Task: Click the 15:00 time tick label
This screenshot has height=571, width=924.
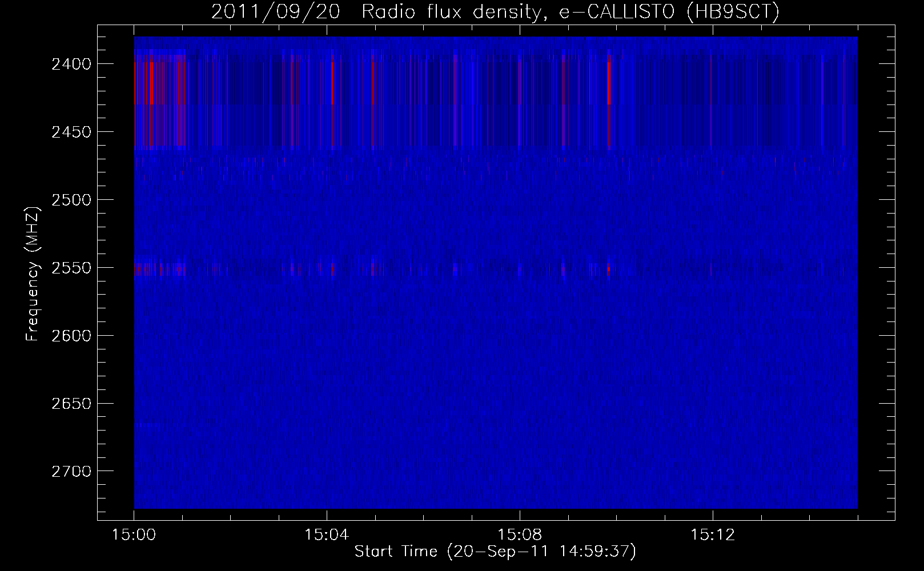Action: pos(134,535)
